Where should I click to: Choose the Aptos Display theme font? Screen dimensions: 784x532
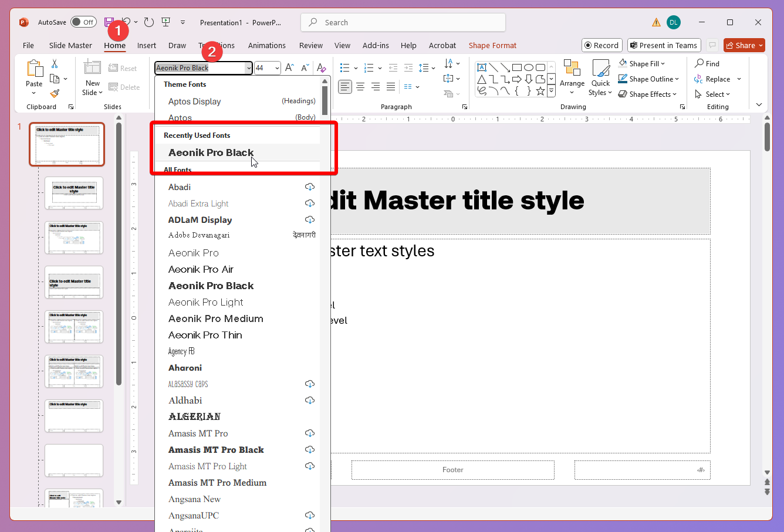238,101
